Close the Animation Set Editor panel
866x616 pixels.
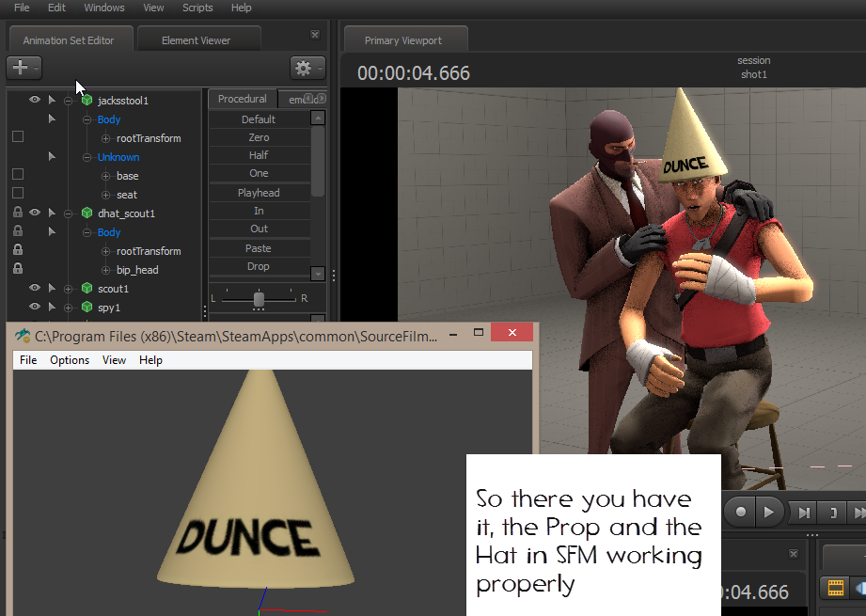click(315, 35)
